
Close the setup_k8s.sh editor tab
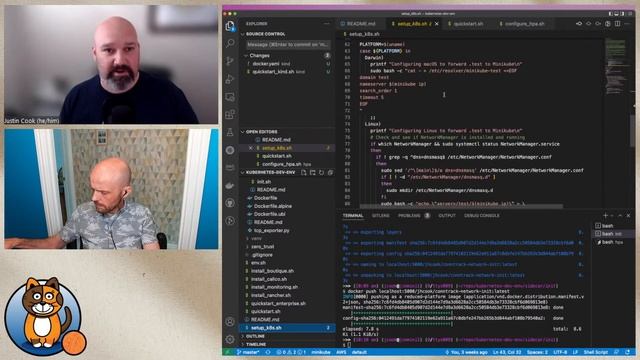pos(437,24)
